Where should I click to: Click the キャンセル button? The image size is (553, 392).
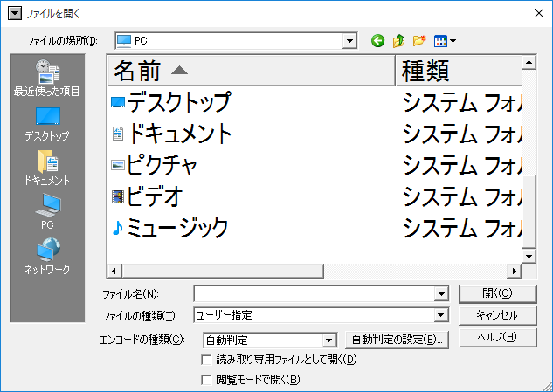pyautogui.click(x=497, y=315)
